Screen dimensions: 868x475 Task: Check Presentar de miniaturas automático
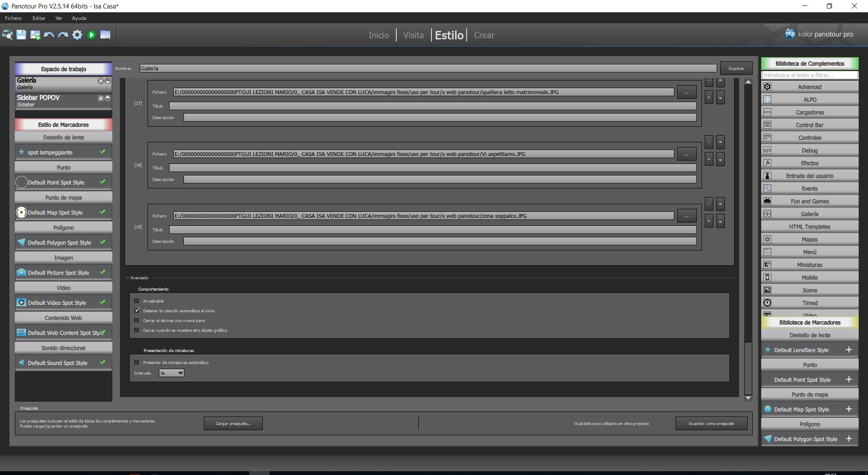click(x=136, y=362)
